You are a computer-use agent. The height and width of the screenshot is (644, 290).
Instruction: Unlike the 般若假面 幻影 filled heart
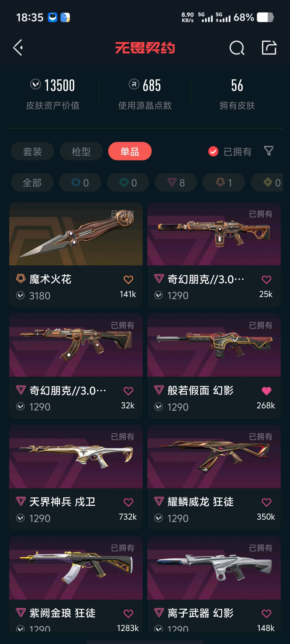pos(266,391)
